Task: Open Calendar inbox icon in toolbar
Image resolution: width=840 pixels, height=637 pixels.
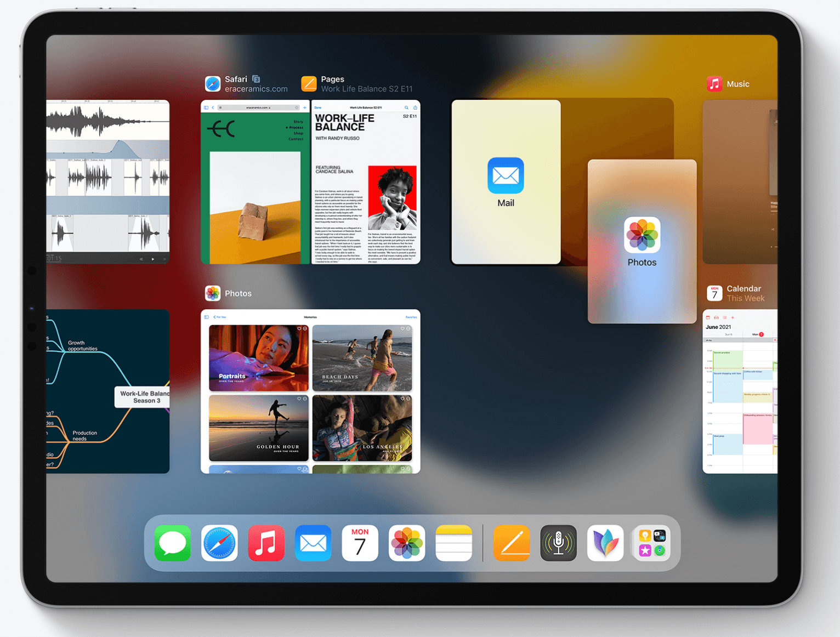Action: pyautogui.click(x=716, y=317)
